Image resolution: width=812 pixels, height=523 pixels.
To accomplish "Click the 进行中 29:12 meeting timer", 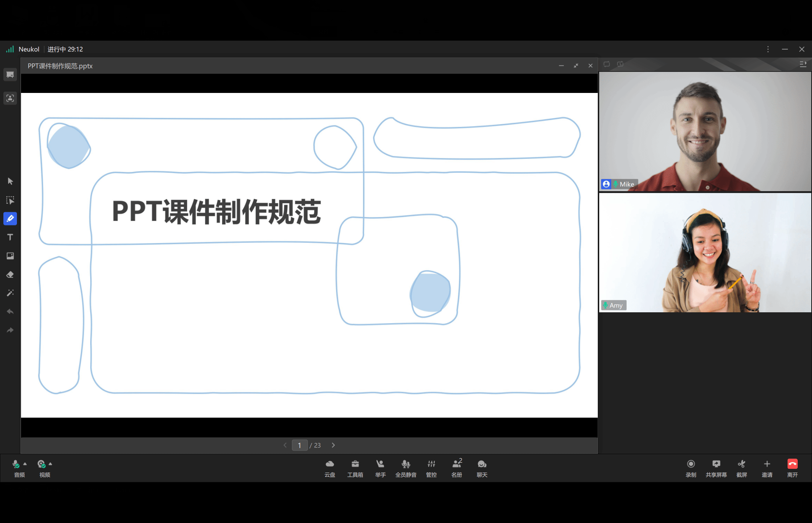I will (65, 49).
